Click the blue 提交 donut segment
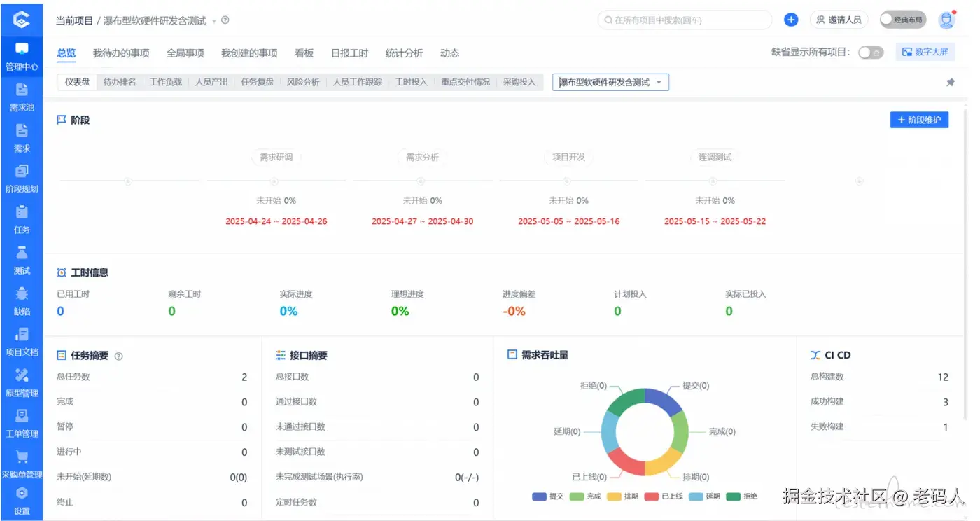This screenshot has width=980, height=521. pyautogui.click(x=664, y=401)
